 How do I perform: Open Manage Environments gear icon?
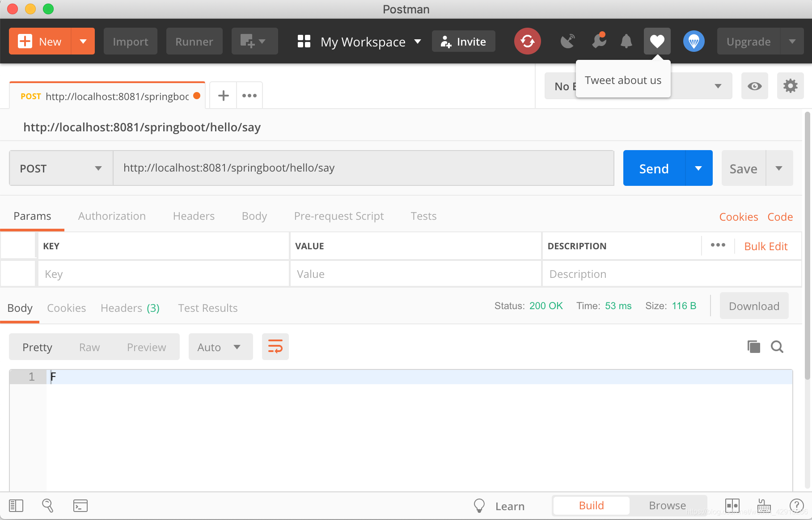click(790, 86)
